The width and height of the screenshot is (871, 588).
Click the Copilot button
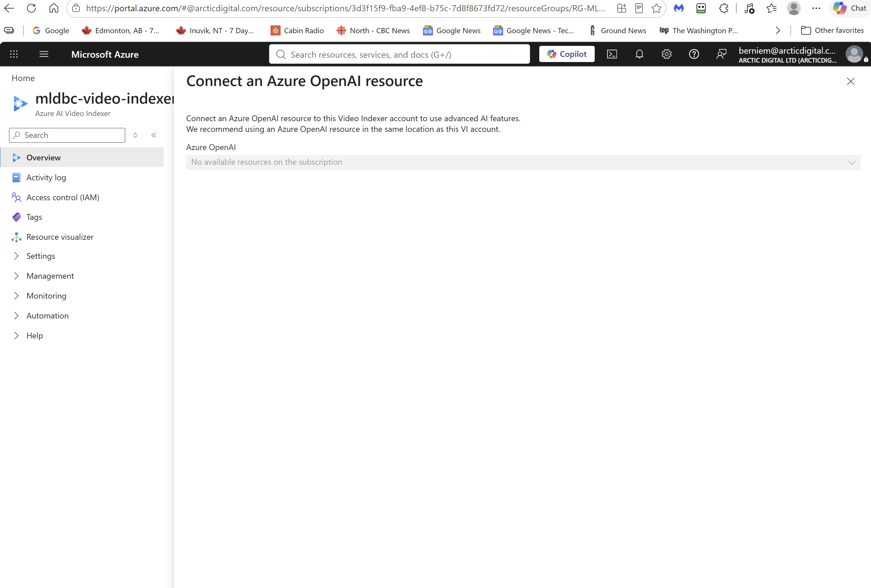(x=567, y=54)
